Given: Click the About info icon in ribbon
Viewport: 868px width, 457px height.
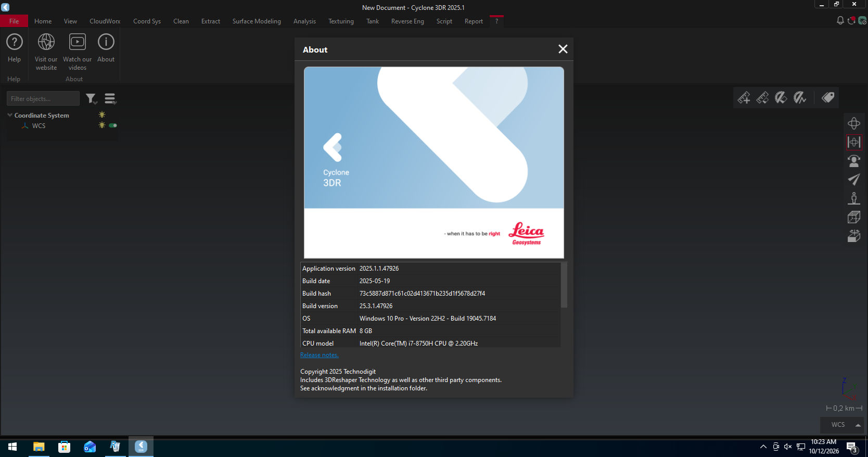Looking at the screenshot, I should click(106, 42).
